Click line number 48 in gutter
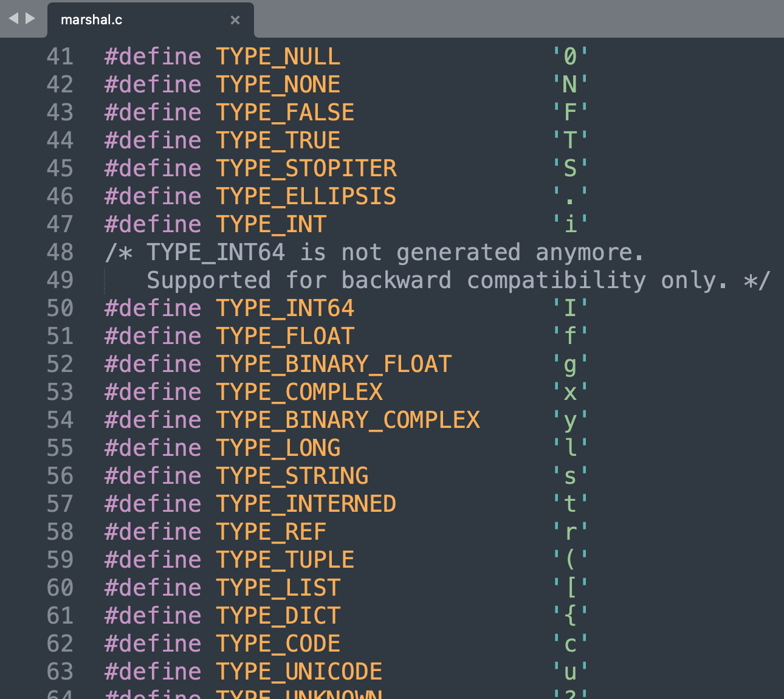This screenshot has width=784, height=699. [x=60, y=252]
